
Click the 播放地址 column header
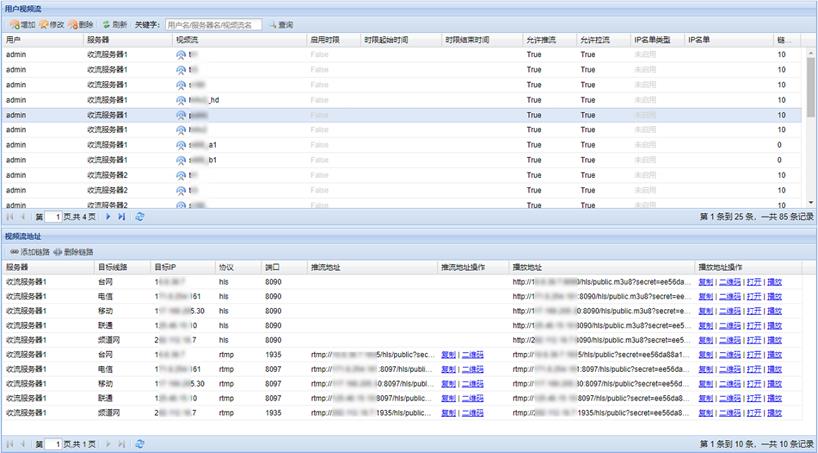(x=602, y=267)
